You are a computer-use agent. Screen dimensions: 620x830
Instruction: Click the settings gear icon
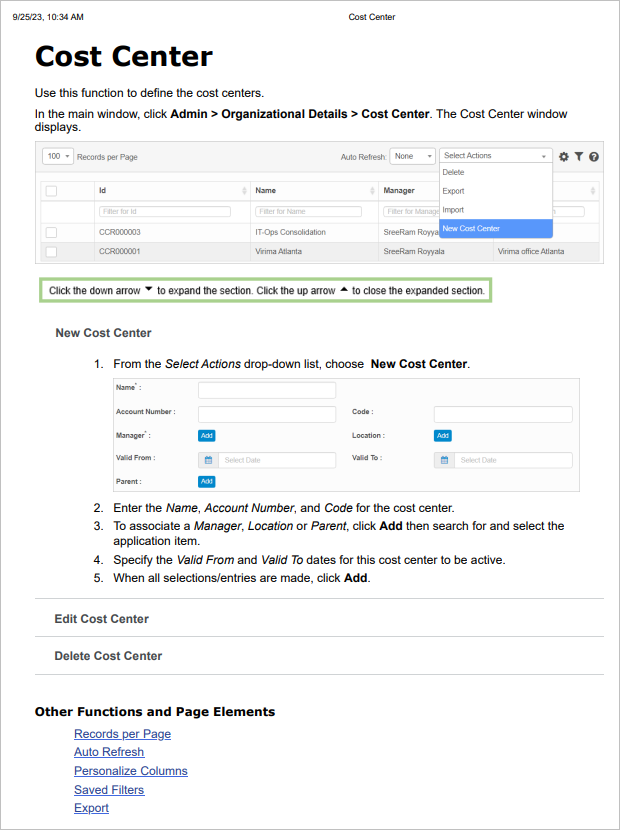pos(564,157)
